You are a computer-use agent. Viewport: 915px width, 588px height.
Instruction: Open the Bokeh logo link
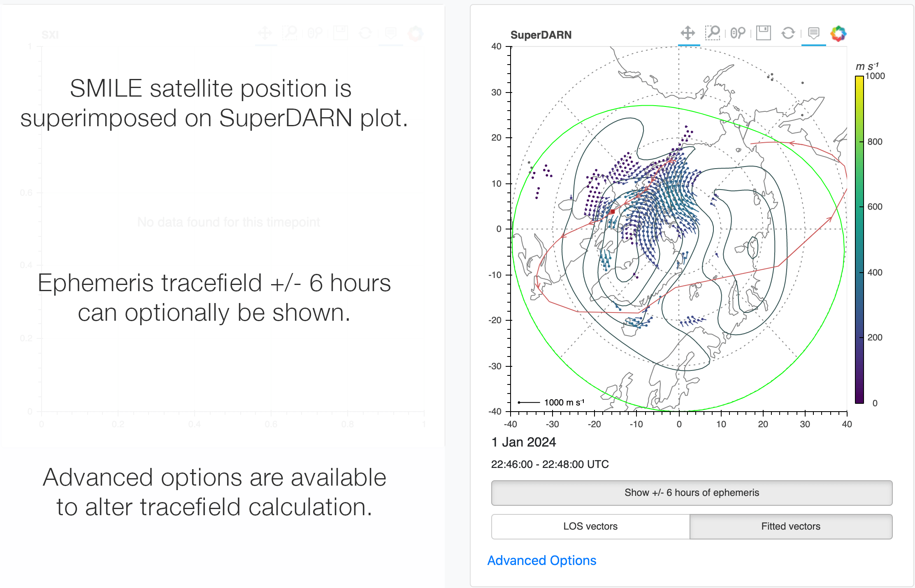tap(838, 33)
